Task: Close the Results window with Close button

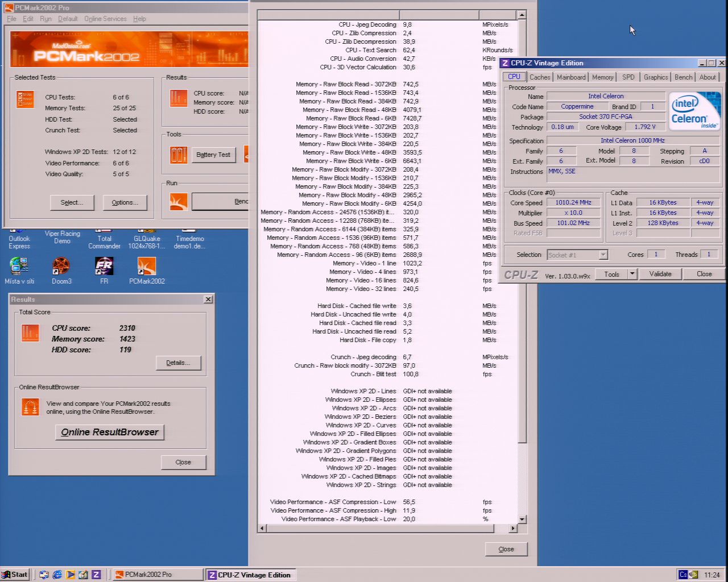Action: (183, 462)
